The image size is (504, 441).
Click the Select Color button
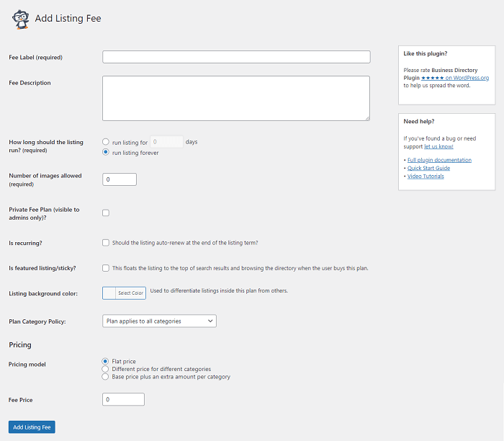point(130,293)
